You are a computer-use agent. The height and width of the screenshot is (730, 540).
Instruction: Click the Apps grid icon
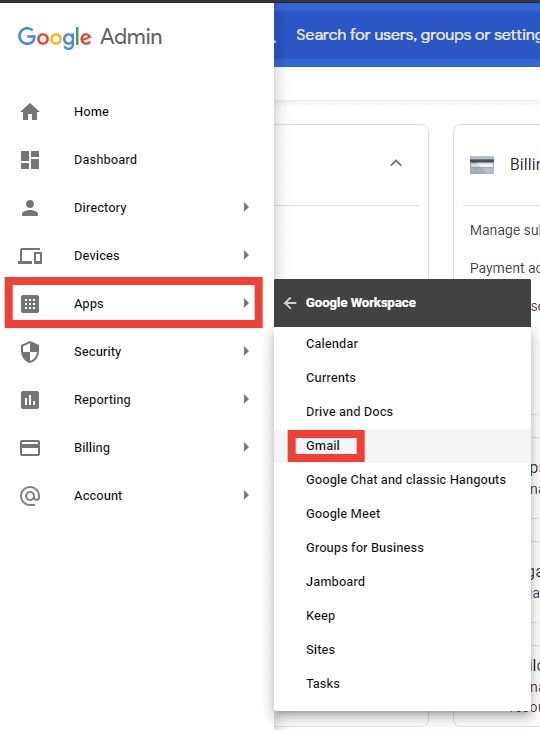coord(30,304)
